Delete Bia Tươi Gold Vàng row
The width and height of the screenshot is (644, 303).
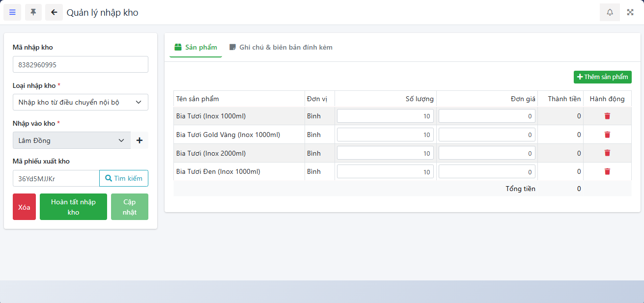[607, 135]
